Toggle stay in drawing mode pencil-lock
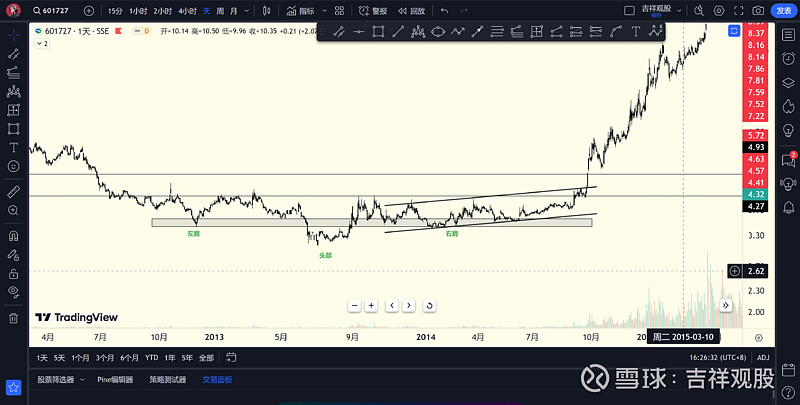800x405 pixels. pyautogui.click(x=14, y=255)
